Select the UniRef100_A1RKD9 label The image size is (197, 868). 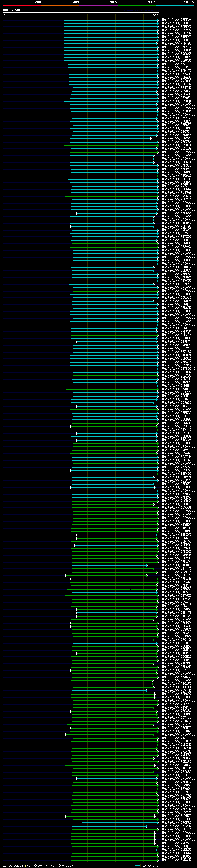pyautogui.click(x=176, y=422)
